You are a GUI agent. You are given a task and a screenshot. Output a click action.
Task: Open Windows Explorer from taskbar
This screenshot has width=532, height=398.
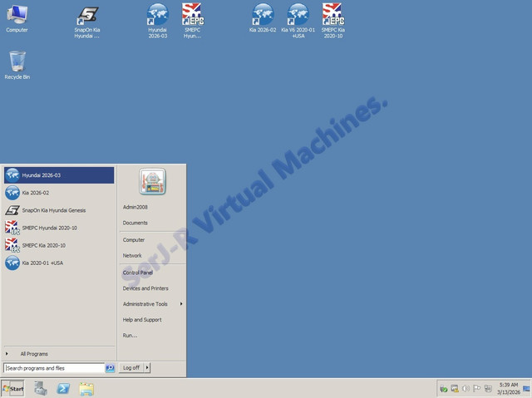86,389
